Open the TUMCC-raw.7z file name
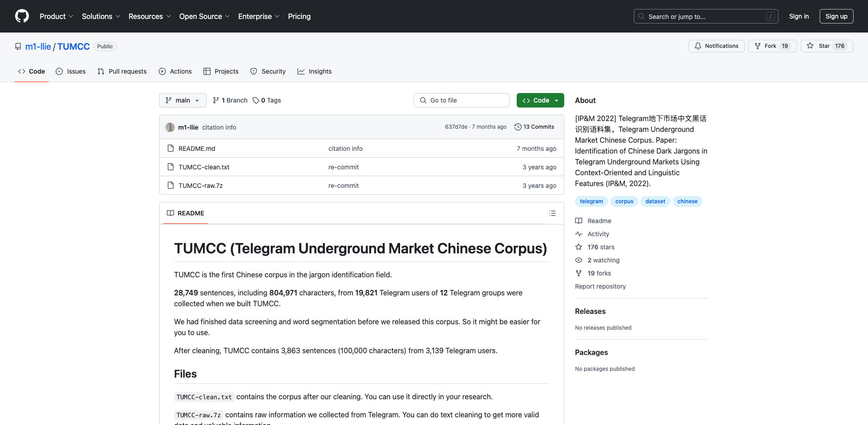Image resolution: width=868 pixels, height=425 pixels. pos(201,186)
